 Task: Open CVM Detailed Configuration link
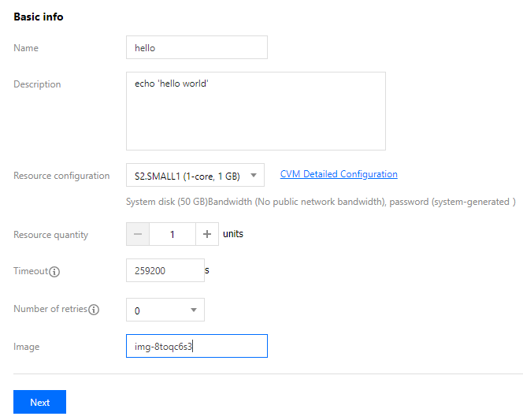(339, 174)
